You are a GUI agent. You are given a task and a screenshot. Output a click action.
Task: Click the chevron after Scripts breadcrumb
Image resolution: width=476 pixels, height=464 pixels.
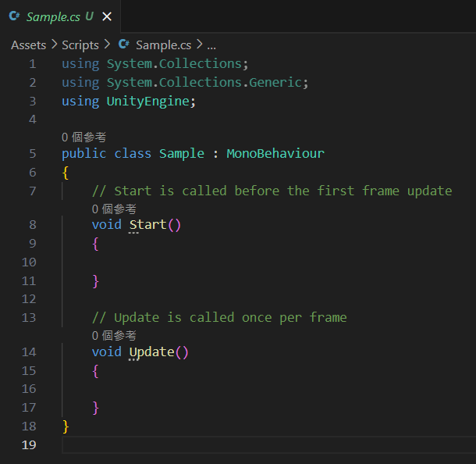[107, 45]
